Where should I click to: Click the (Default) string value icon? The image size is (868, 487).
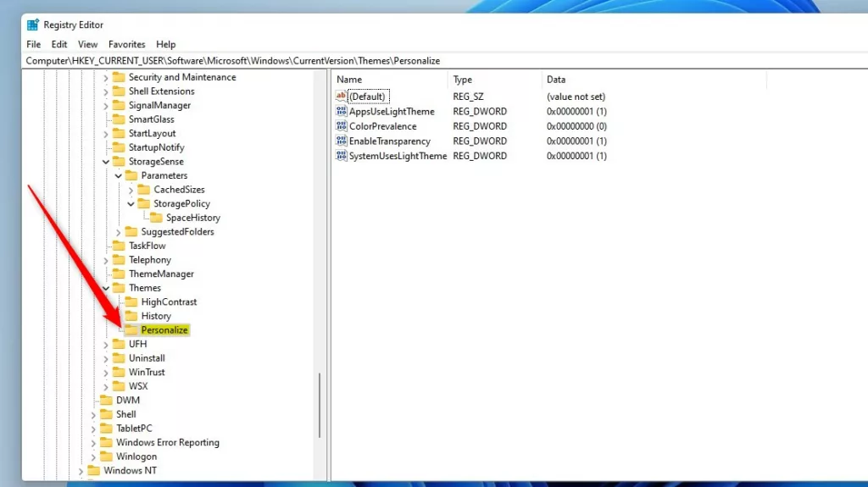pos(341,97)
